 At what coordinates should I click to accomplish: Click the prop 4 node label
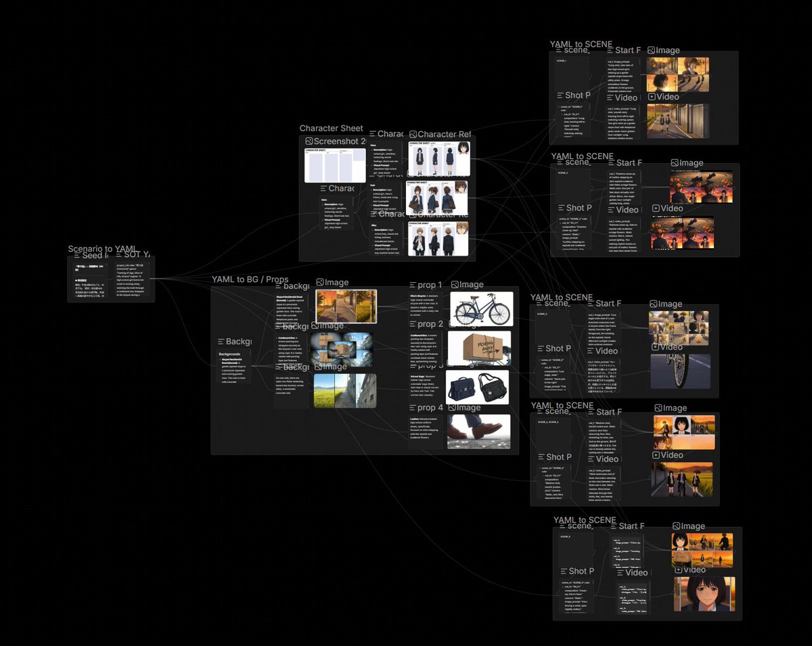tap(430, 408)
